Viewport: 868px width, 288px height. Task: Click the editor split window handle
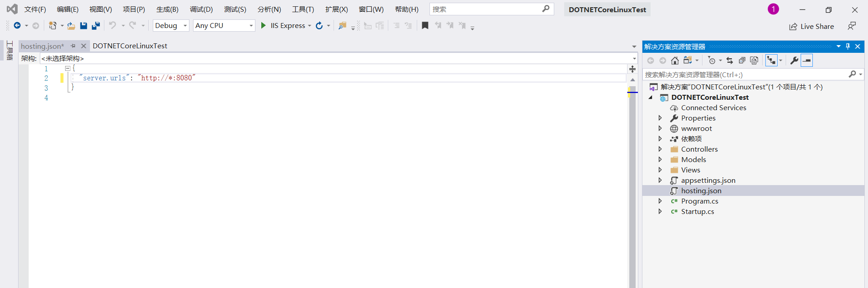[632, 69]
